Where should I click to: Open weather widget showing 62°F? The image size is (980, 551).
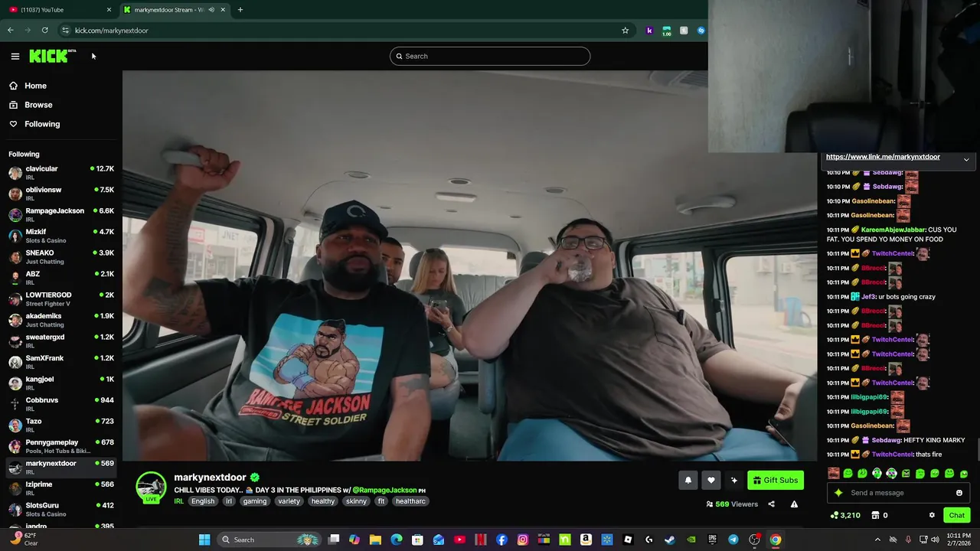23,540
